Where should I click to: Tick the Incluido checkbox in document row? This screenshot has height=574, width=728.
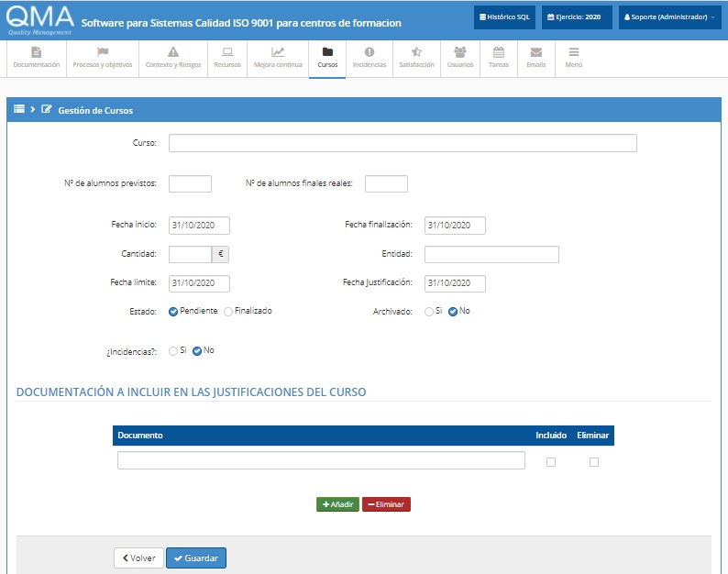coord(551,462)
